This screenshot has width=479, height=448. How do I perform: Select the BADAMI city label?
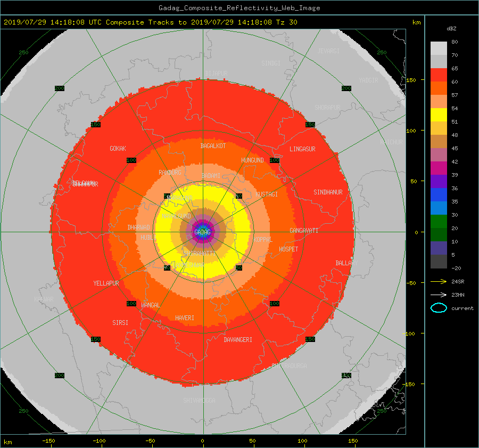[211, 176]
